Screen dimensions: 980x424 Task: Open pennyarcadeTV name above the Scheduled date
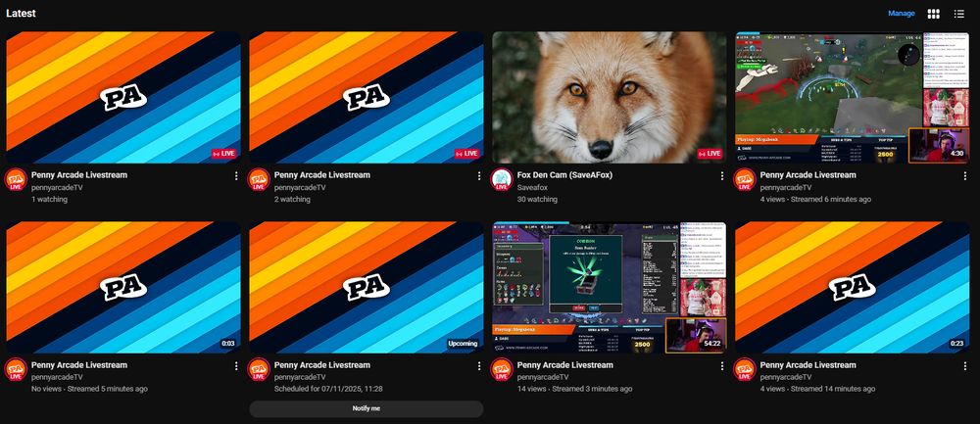(299, 377)
